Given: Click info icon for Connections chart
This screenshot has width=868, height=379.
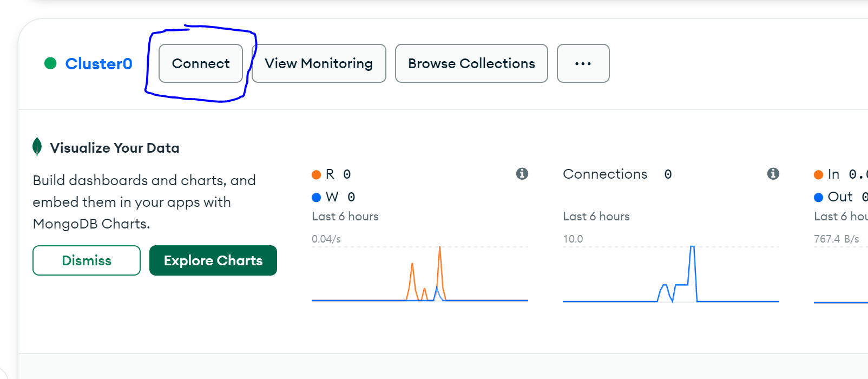Looking at the screenshot, I should [x=773, y=173].
